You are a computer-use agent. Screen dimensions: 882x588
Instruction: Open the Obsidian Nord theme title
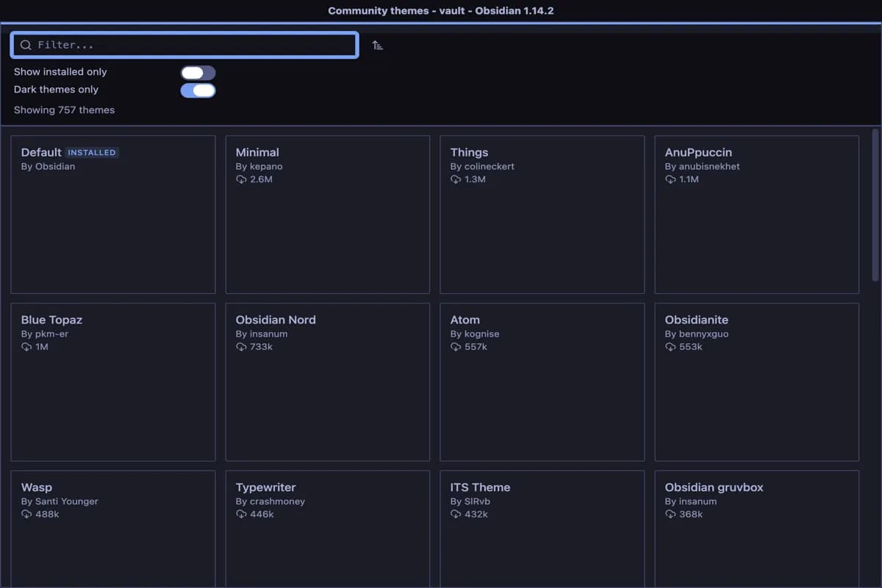click(276, 320)
